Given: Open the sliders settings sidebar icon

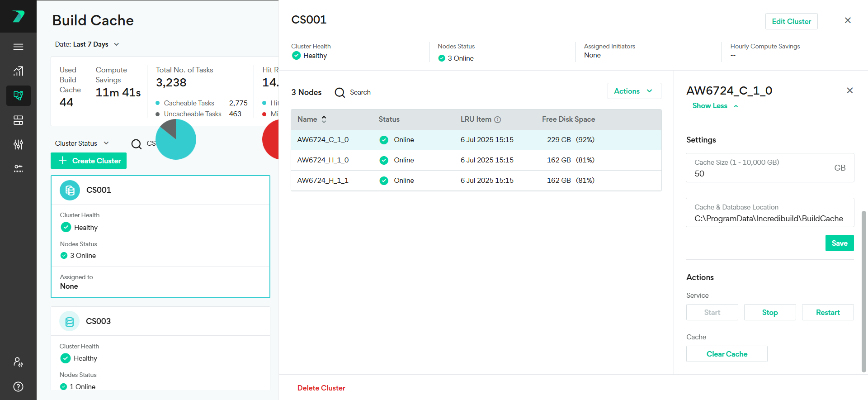Looking at the screenshot, I should pyautogui.click(x=18, y=144).
